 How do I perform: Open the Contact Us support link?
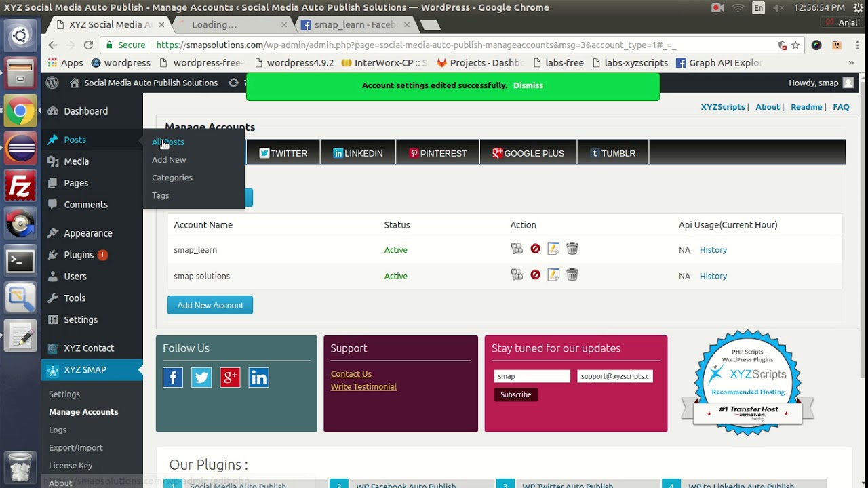[x=351, y=374]
